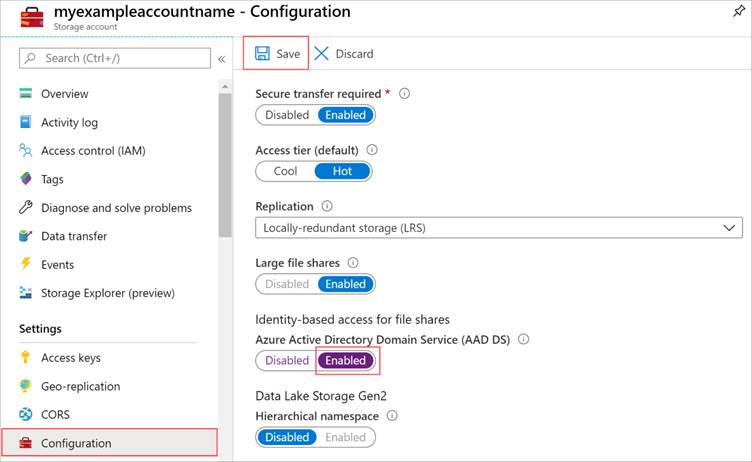This screenshot has height=462, width=752.
Task: Click the CORS icon
Action: click(x=25, y=414)
